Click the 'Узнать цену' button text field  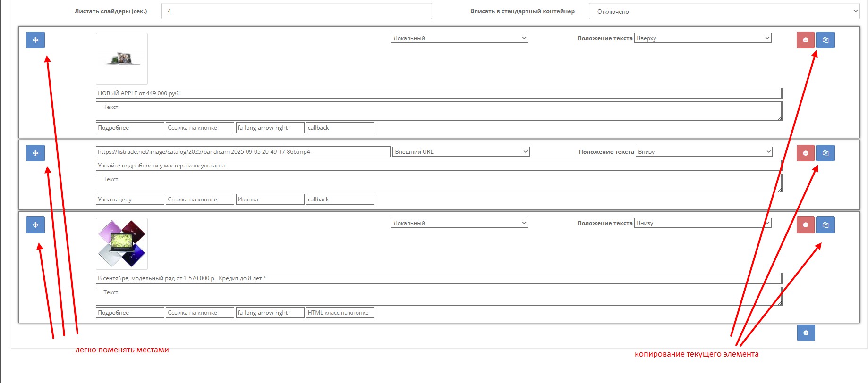(x=130, y=200)
